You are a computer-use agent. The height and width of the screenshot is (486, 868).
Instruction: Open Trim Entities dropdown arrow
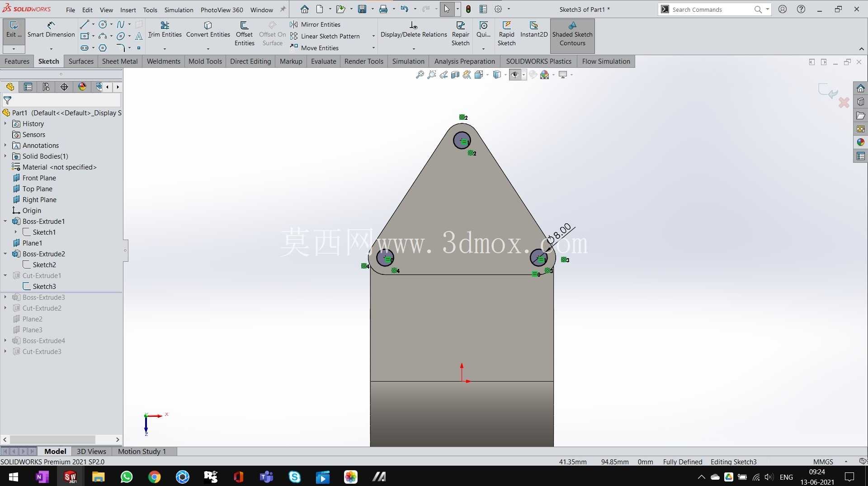tap(165, 48)
